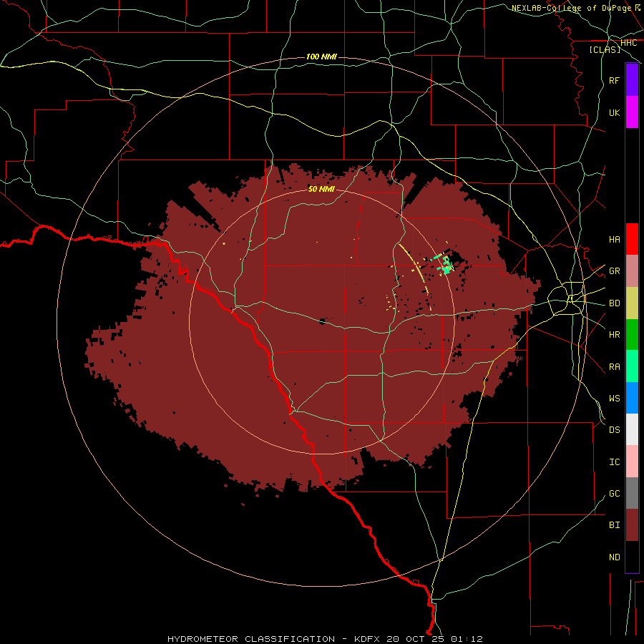Click the ND black legend swatch
644x644 pixels.
(x=632, y=557)
